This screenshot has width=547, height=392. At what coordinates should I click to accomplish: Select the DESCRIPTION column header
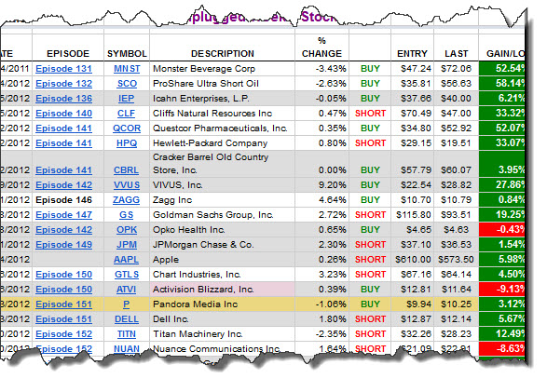(223, 54)
